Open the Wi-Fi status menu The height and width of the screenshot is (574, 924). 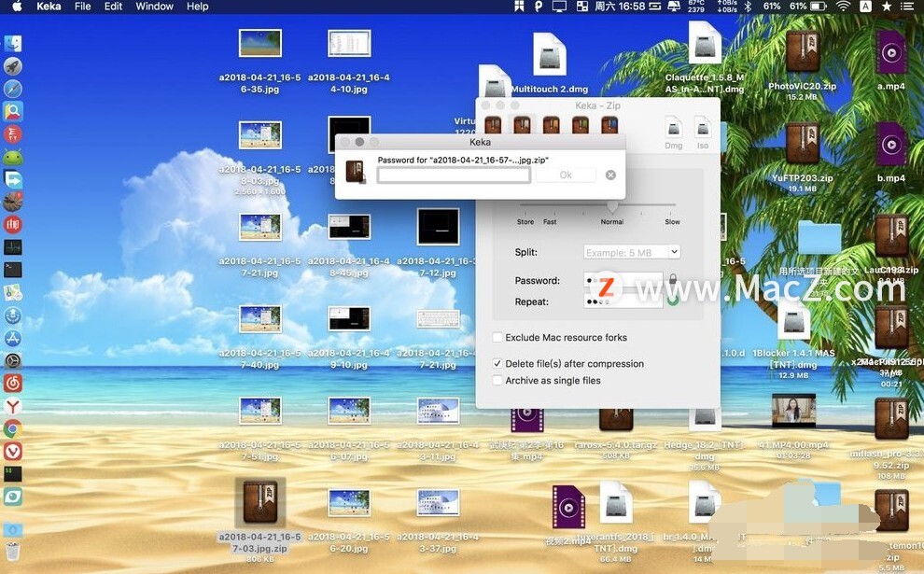tap(844, 7)
